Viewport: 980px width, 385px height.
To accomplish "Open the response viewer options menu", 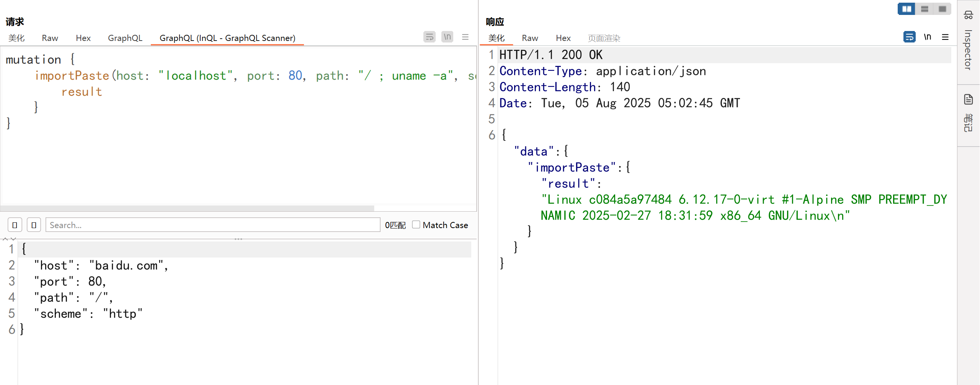I will click(945, 37).
